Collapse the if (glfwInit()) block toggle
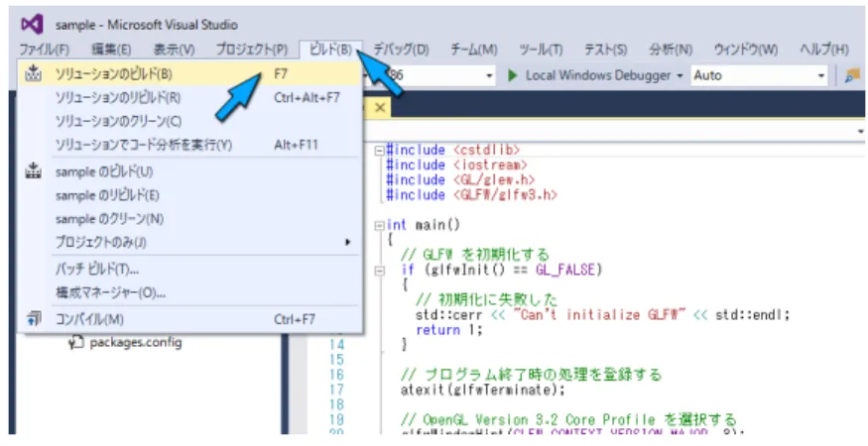The height and width of the screenshot is (446, 868). pos(379,271)
